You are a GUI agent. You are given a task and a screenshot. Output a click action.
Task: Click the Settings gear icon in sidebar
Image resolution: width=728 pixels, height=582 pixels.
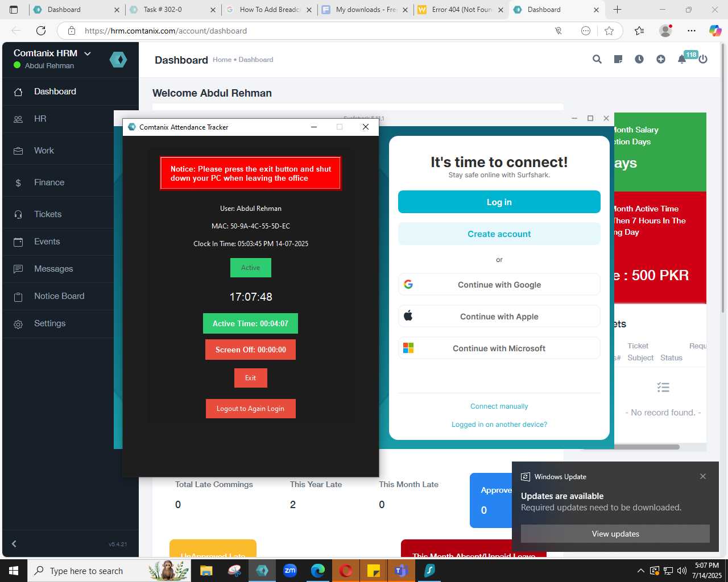coord(18,324)
